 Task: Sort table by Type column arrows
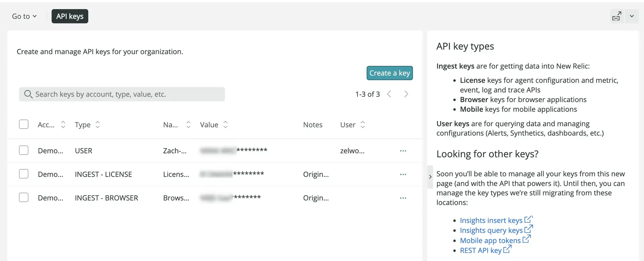(x=98, y=125)
